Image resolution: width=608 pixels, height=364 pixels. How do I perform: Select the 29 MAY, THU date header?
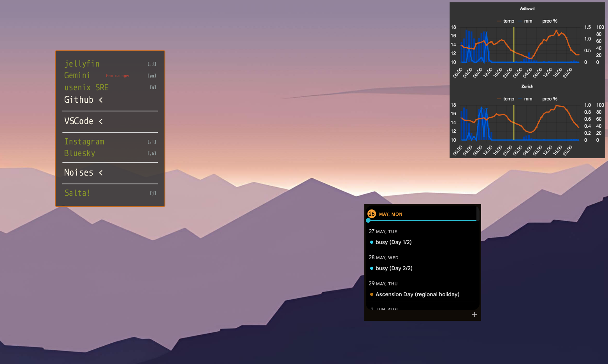[383, 284]
